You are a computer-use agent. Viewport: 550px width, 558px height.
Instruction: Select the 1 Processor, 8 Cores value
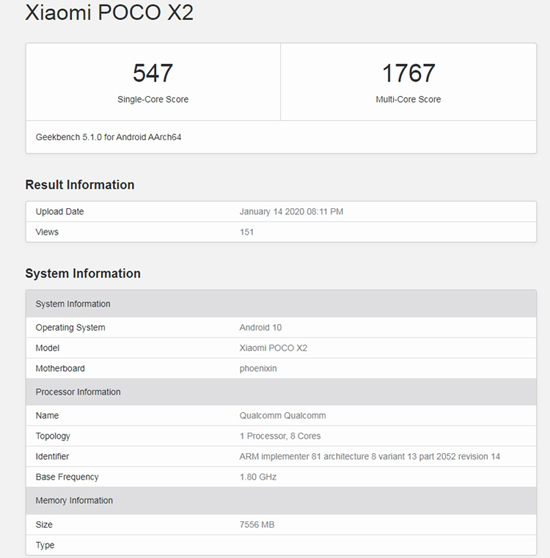coord(280,436)
